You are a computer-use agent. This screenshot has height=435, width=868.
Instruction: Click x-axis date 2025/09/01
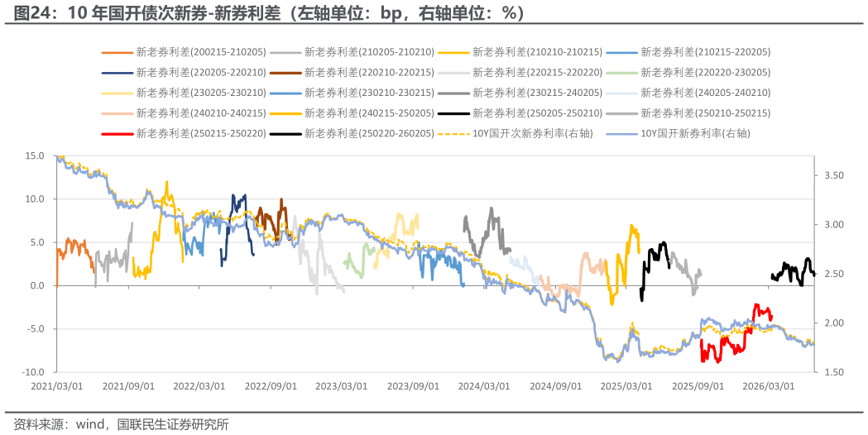coord(698,385)
